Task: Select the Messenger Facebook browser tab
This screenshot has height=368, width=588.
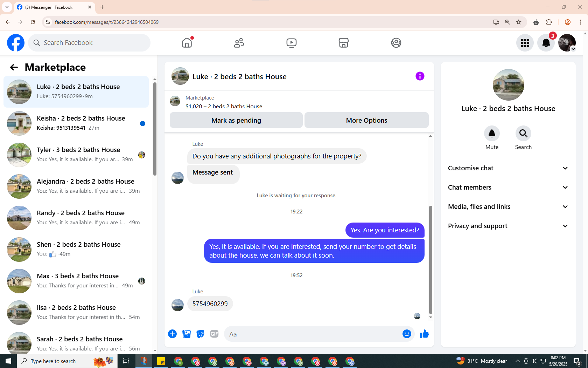Action: [54, 7]
